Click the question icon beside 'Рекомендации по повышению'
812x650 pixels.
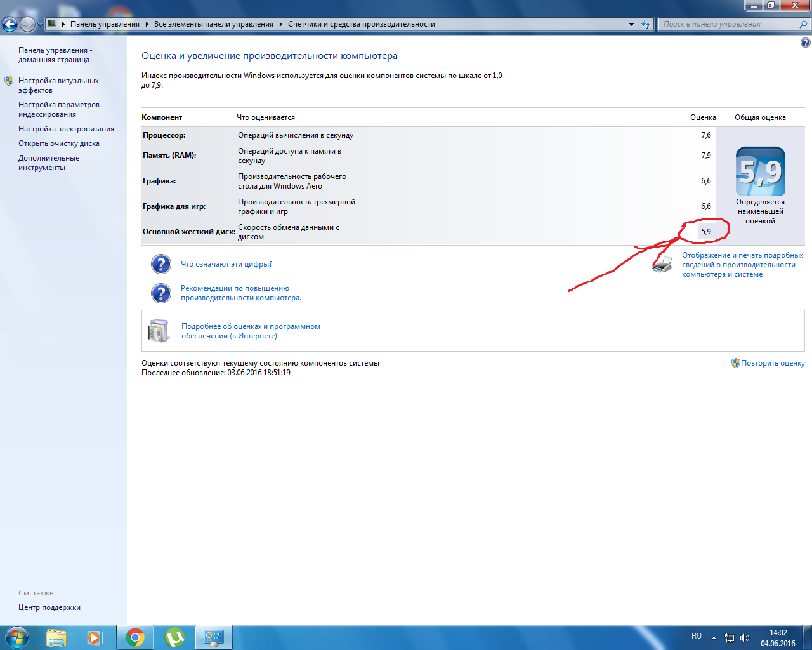[x=161, y=293]
